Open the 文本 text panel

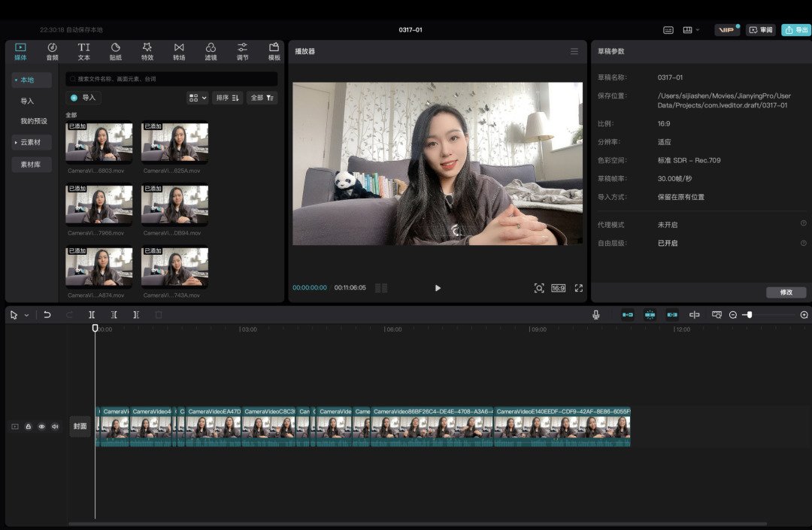coord(83,50)
